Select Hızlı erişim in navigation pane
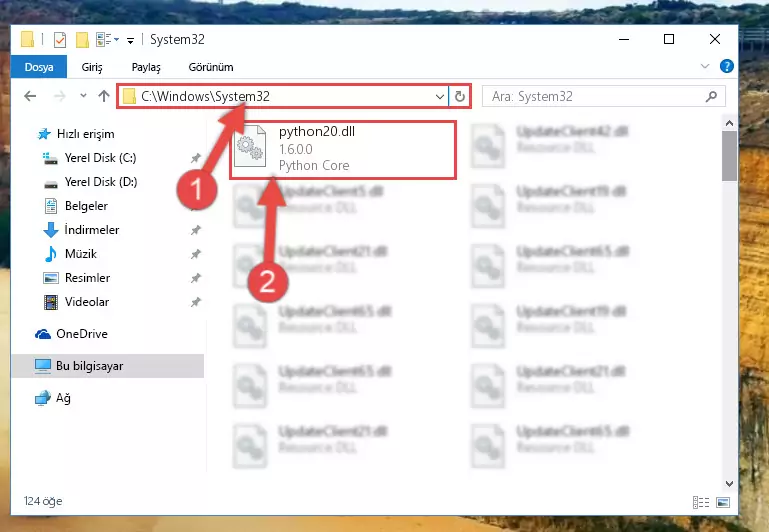This screenshot has width=769, height=532. tap(85, 134)
